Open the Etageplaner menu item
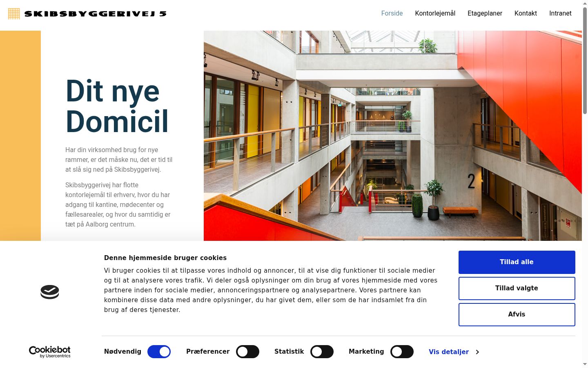Viewport: 588px width, 368px height. [485, 13]
